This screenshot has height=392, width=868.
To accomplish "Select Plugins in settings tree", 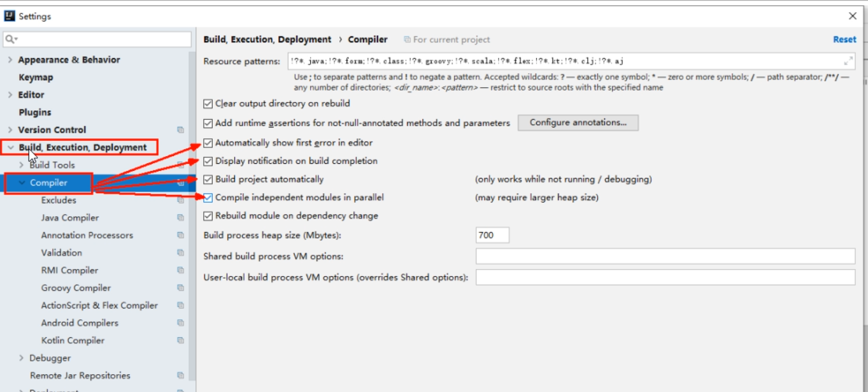I will (x=35, y=112).
